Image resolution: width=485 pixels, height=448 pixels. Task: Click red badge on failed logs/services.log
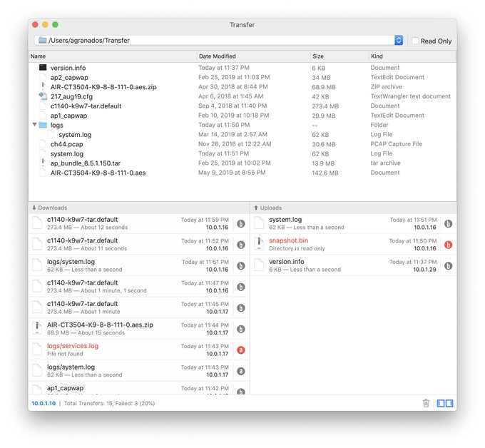point(240,350)
